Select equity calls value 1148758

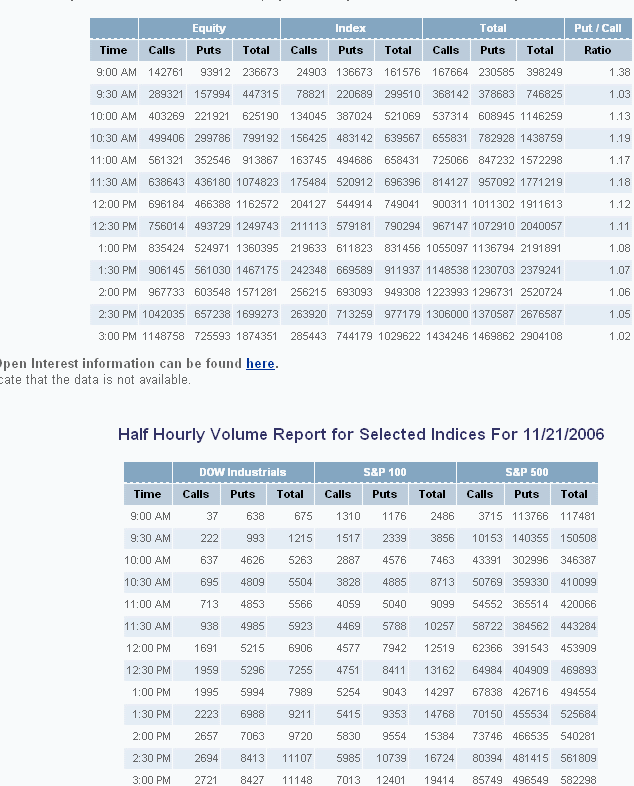(163, 336)
